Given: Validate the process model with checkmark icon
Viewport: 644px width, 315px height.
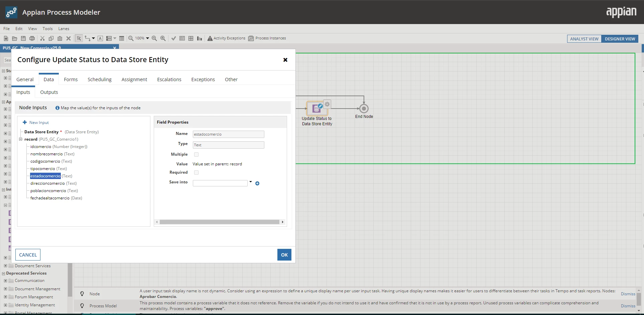Looking at the screenshot, I should pos(173,38).
